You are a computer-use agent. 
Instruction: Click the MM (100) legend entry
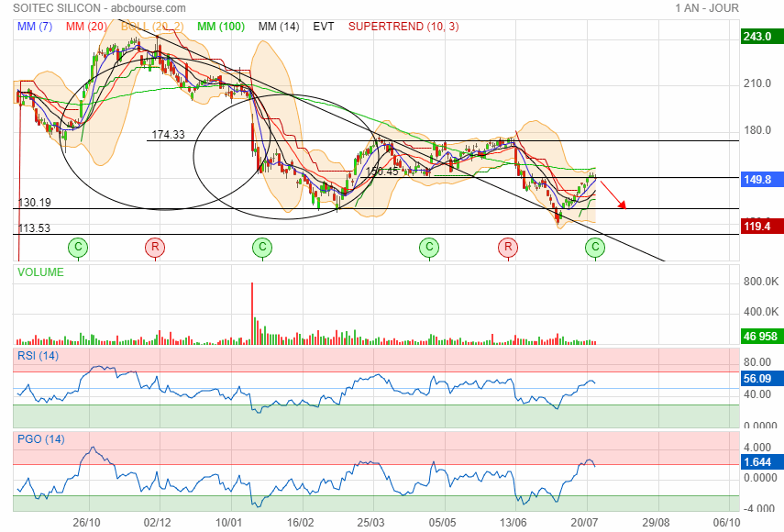(220, 27)
